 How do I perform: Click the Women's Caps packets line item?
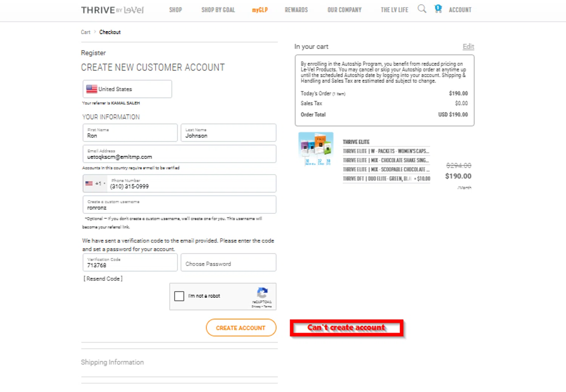[x=386, y=151]
